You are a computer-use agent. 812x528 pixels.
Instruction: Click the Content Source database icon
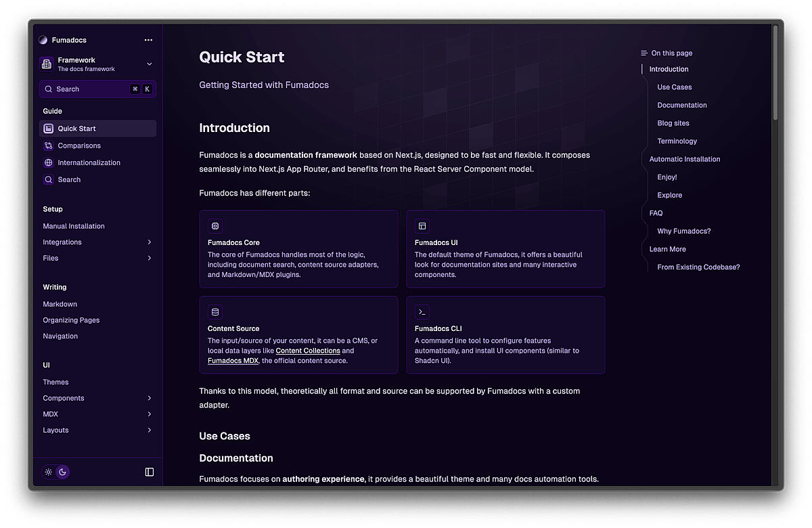point(215,312)
